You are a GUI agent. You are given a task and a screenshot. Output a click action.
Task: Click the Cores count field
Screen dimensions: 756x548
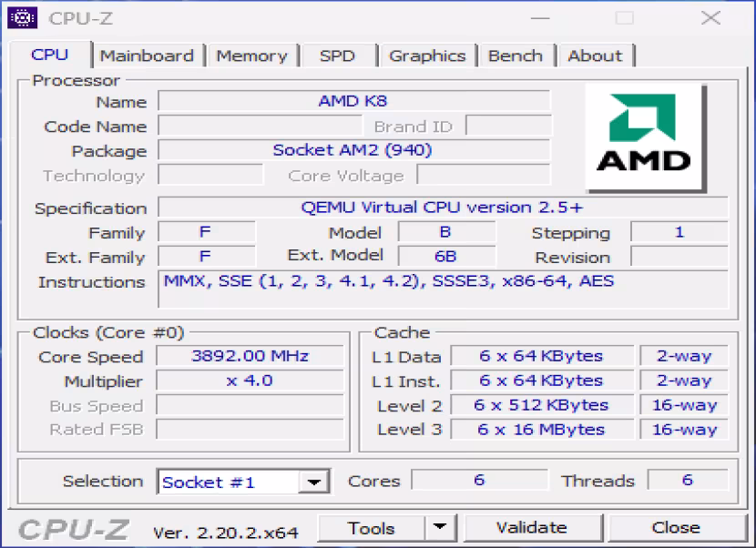[479, 480]
